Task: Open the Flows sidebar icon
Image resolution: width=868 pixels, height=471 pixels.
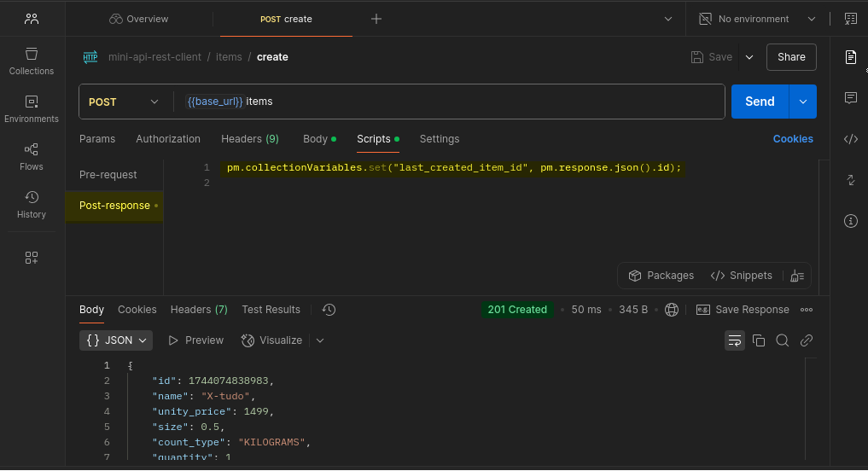Action: click(32, 156)
